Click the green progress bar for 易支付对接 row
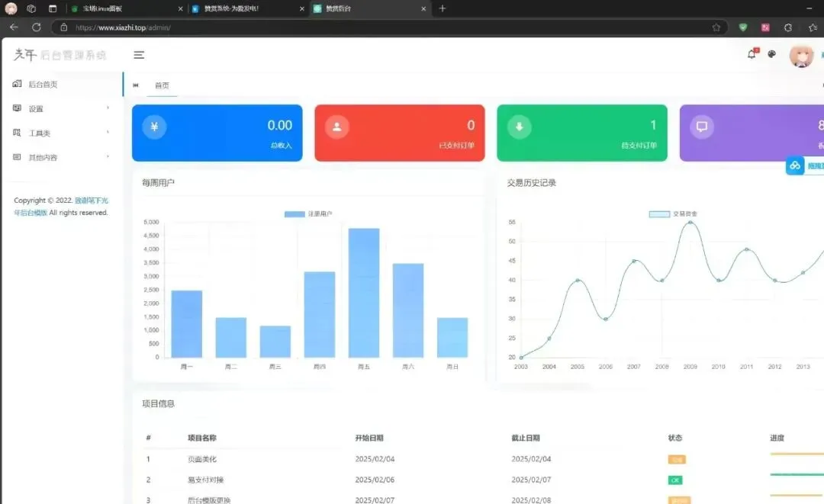This screenshot has height=504, width=824. pos(797,474)
